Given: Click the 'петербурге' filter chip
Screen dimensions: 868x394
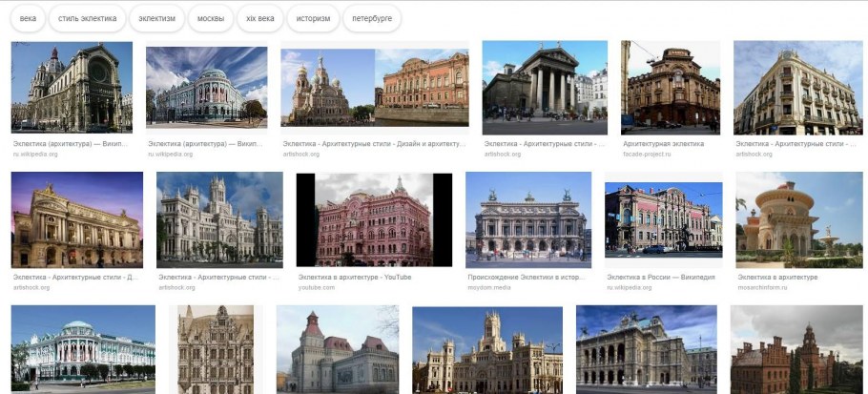Looking at the screenshot, I should 371,18.
